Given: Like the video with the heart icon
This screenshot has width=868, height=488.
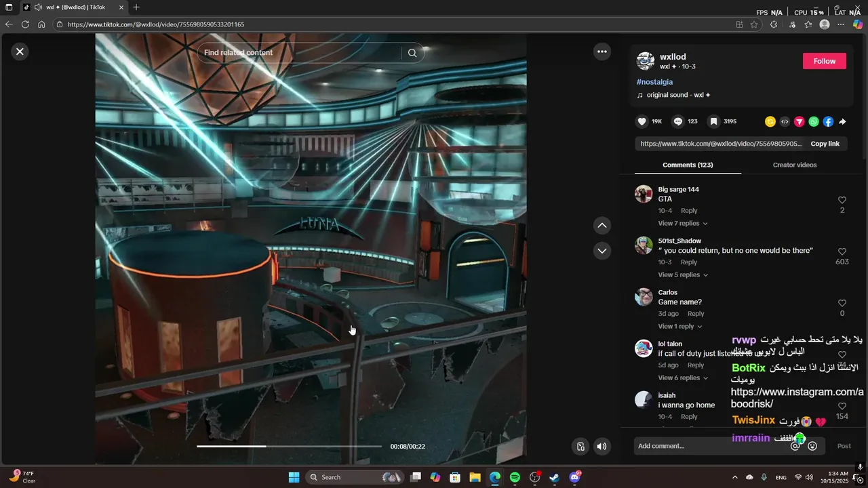Looking at the screenshot, I should [642, 121].
